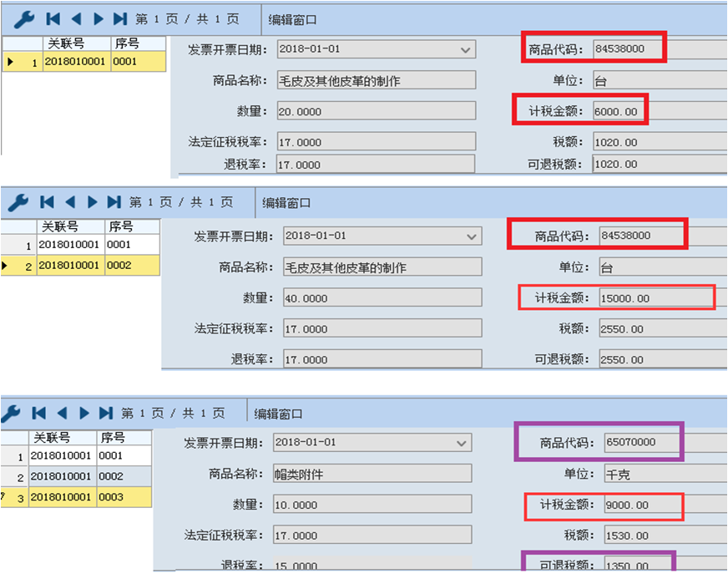Click the wrench settings icon in the bottom panel
728x579 pixels.
[x=11, y=413]
